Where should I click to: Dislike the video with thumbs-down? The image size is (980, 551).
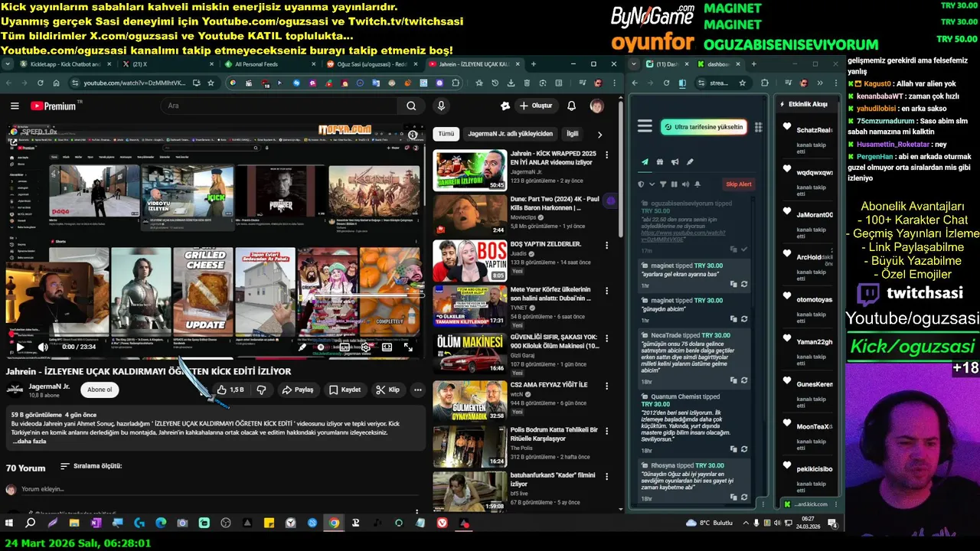pos(262,390)
